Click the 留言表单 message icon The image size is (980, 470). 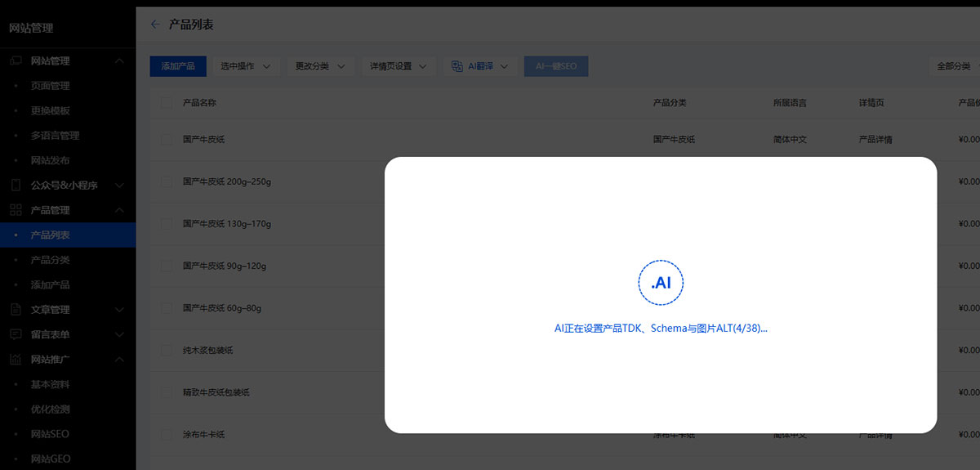pyautogui.click(x=16, y=334)
